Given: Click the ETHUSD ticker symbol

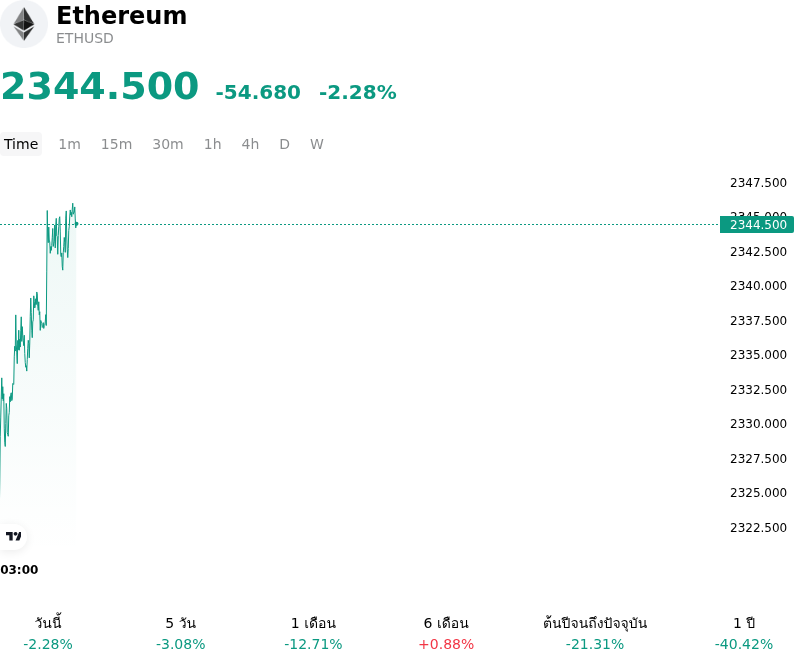Looking at the screenshot, I should coord(85,38).
